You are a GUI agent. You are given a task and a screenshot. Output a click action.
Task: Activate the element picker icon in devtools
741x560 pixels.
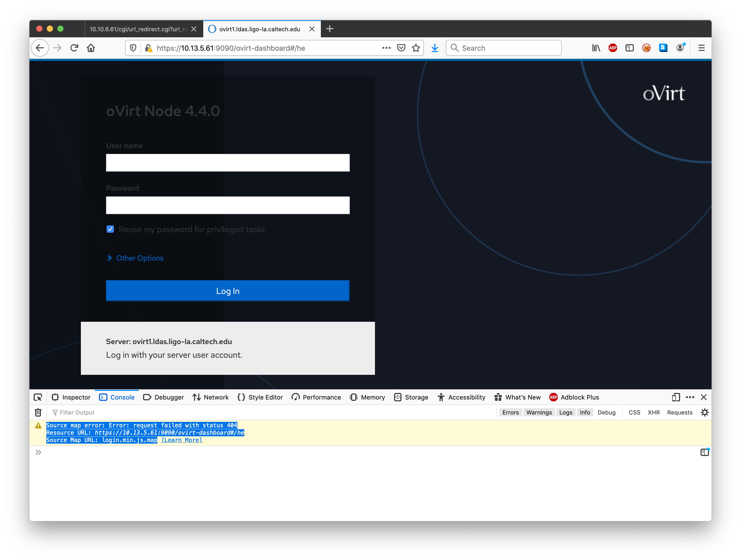[x=38, y=397]
